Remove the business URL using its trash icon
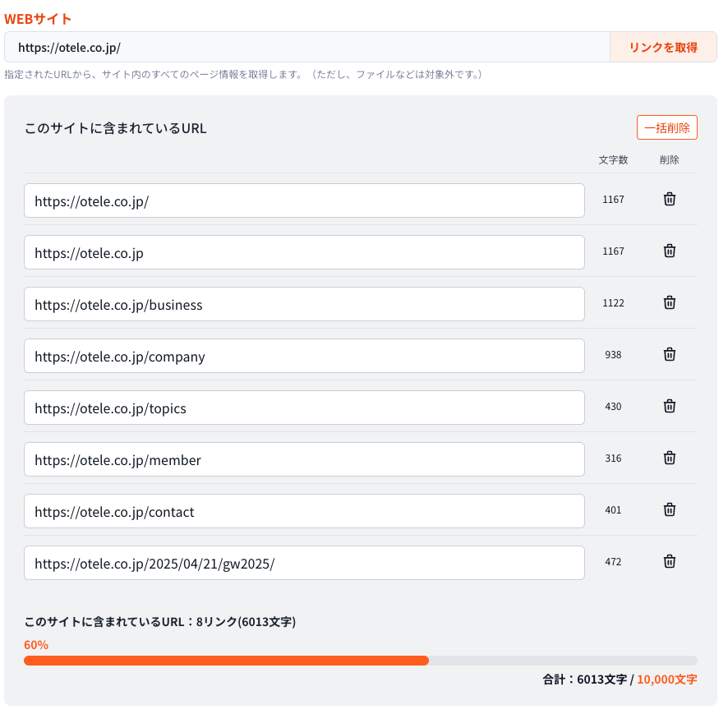Image resolution: width=728 pixels, height=714 pixels. pos(669,303)
